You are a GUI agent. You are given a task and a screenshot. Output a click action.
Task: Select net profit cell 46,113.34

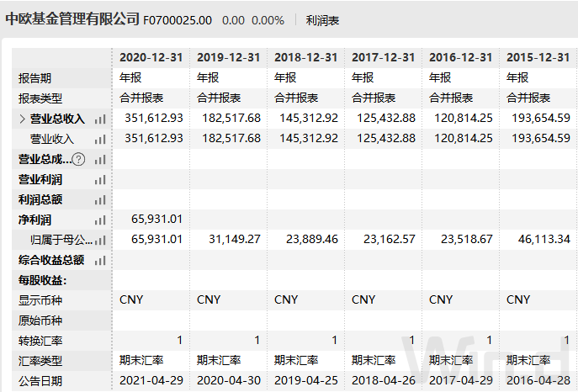[541, 240]
